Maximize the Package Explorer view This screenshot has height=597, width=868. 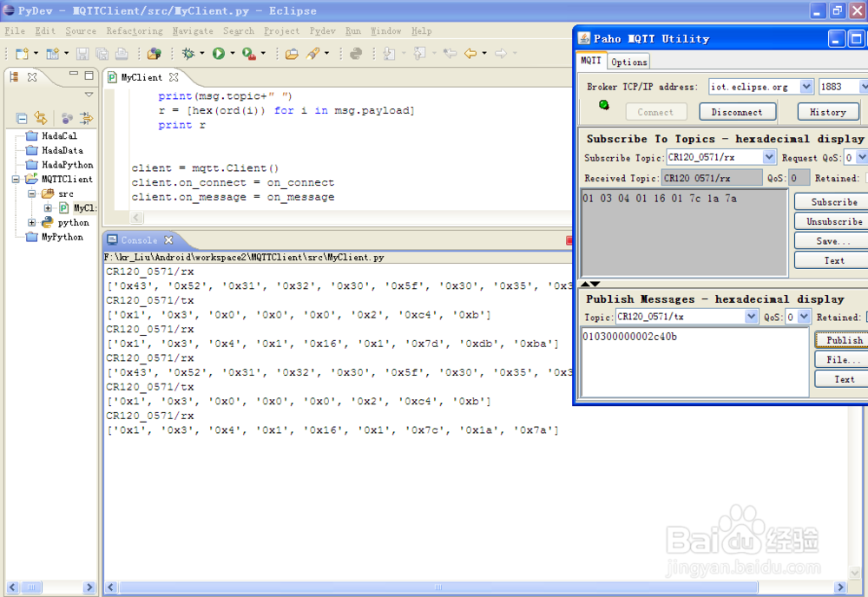(89, 75)
